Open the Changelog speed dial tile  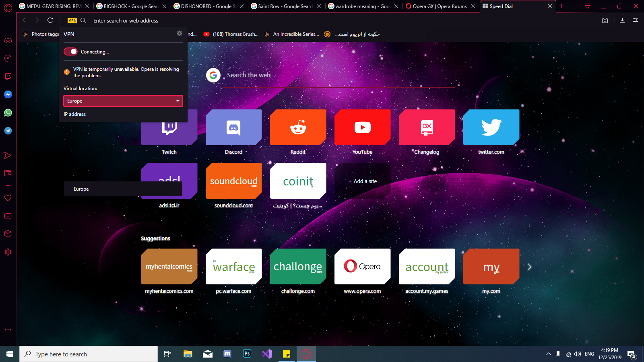click(427, 127)
